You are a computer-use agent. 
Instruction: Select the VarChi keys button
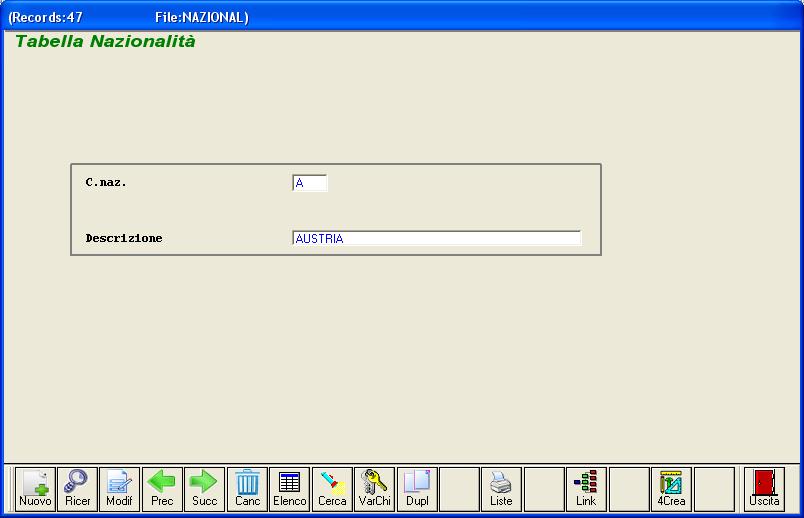(x=375, y=489)
